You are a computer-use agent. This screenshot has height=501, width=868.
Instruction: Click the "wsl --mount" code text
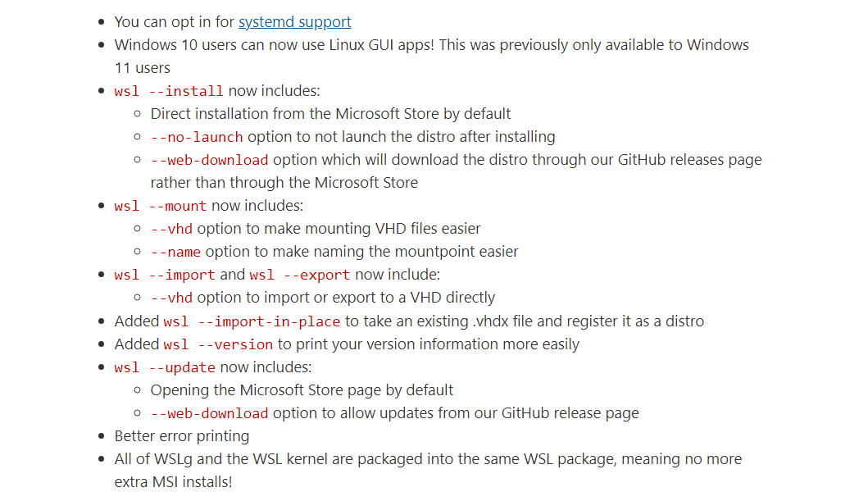click(161, 206)
